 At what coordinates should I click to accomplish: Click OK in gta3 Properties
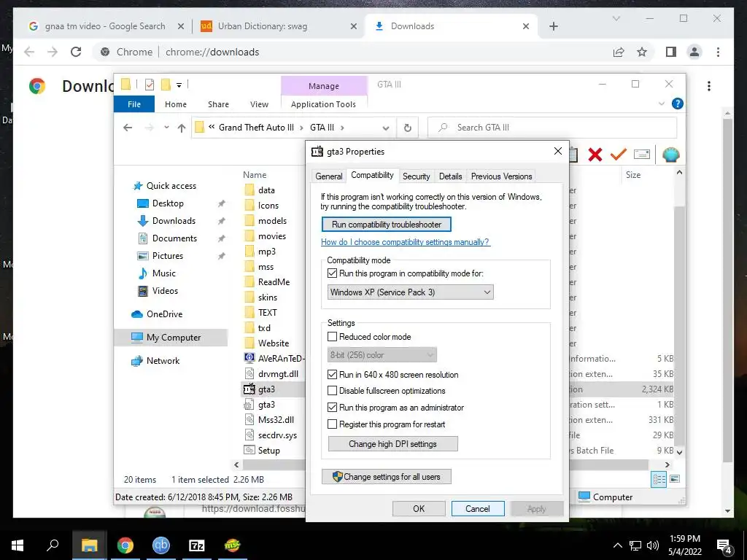tap(419, 508)
